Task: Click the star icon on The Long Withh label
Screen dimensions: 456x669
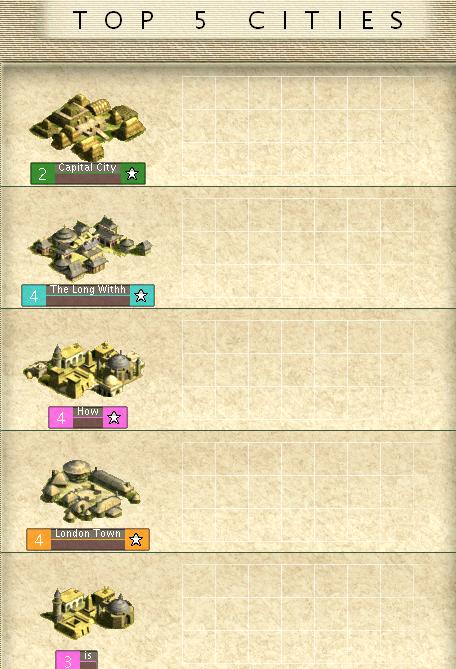Action: point(141,296)
